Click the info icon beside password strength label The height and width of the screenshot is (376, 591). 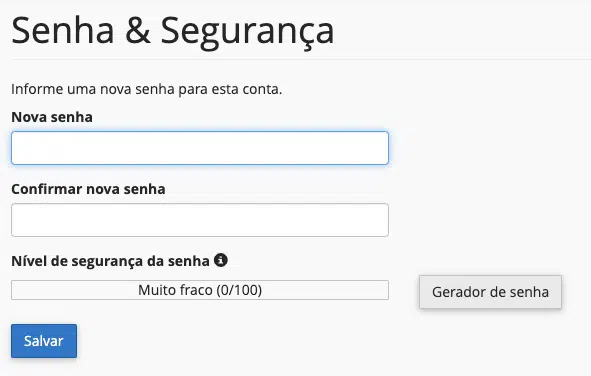(x=220, y=260)
